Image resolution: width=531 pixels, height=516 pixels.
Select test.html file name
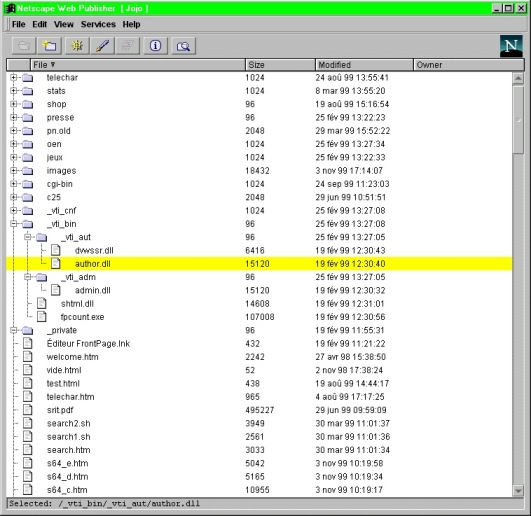(x=63, y=384)
